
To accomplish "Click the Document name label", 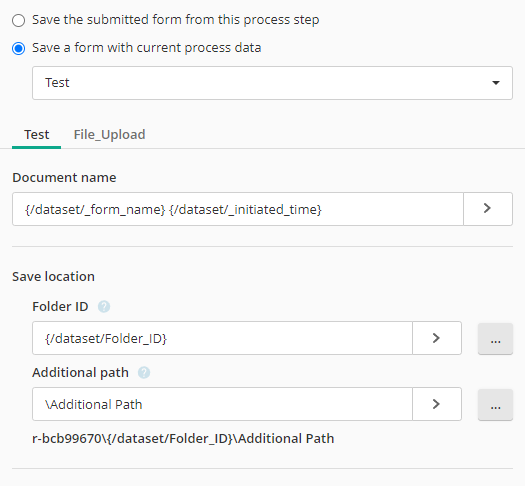I will pyautogui.click(x=64, y=177).
